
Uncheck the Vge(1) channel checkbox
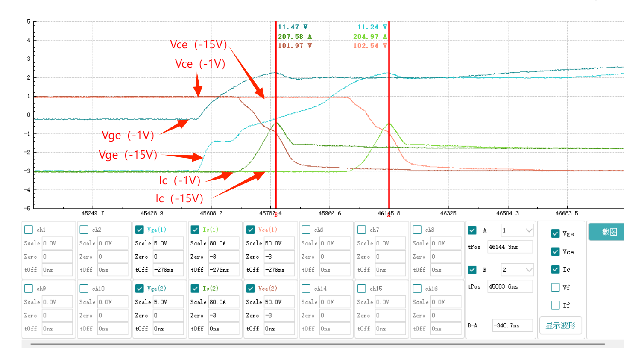coord(139,230)
